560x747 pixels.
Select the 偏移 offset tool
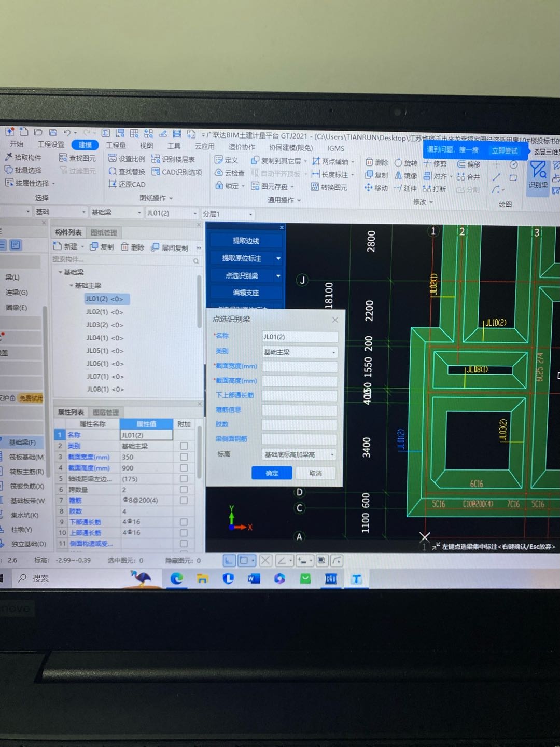coord(469,164)
